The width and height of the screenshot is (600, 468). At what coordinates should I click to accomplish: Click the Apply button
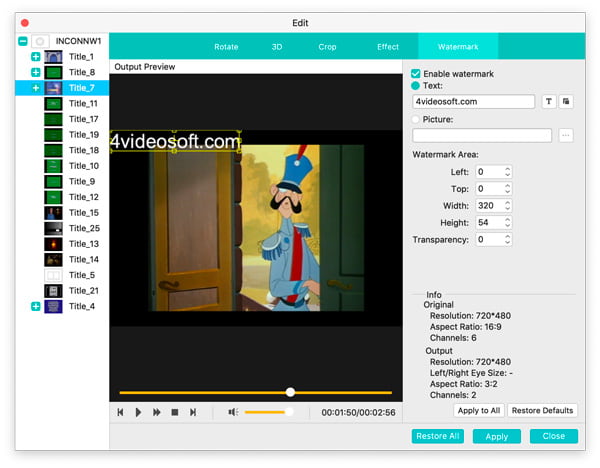point(497,436)
